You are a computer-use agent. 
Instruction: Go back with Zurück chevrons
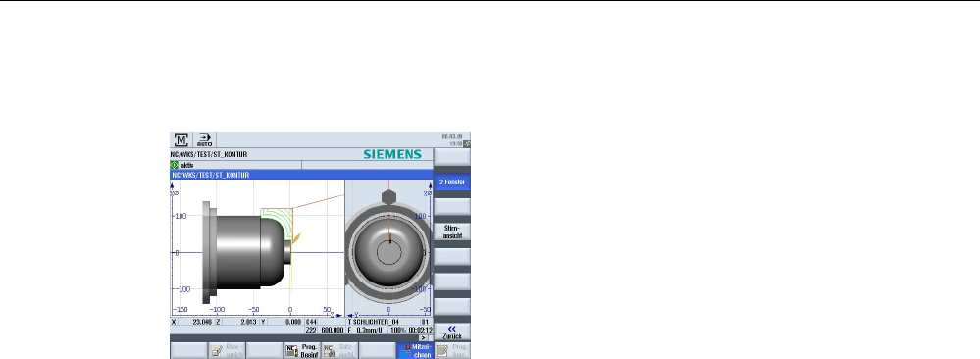tap(452, 333)
